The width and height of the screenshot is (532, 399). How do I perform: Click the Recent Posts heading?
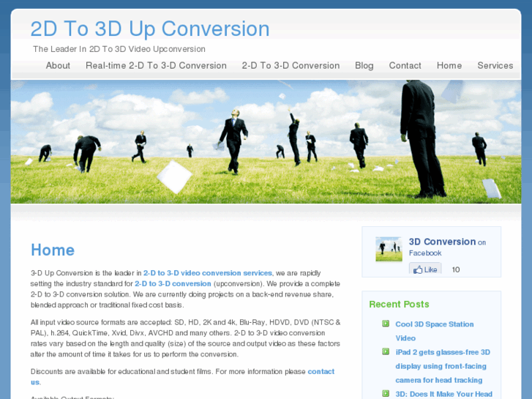pyautogui.click(x=399, y=305)
